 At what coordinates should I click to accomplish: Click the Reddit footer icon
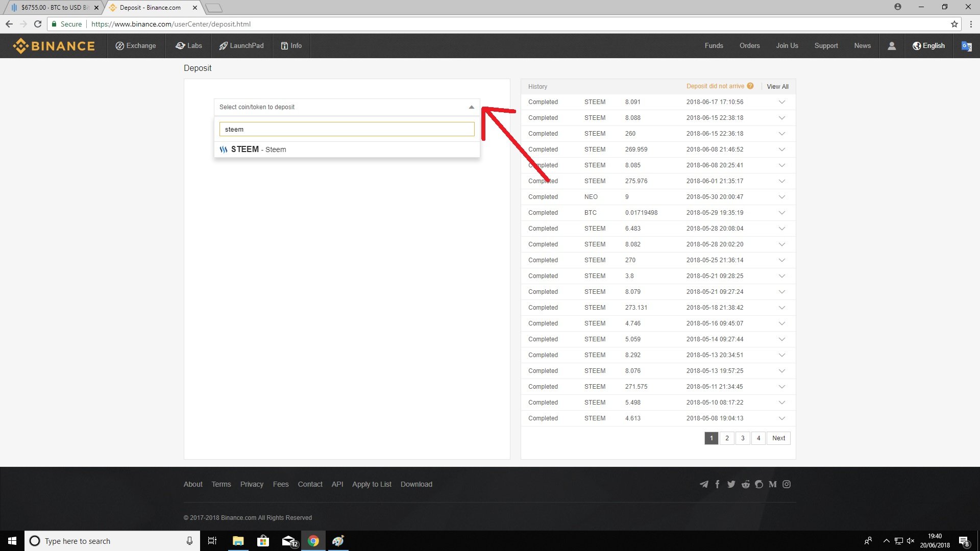[x=745, y=484]
